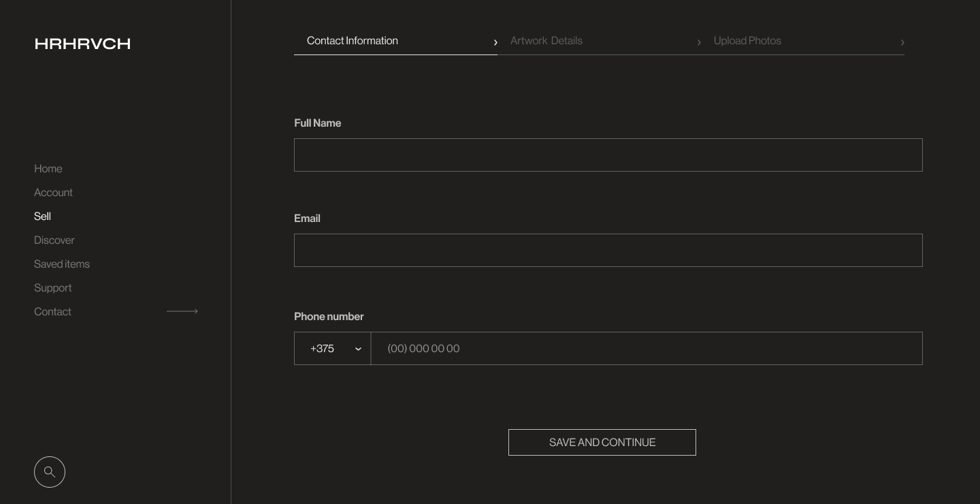Screen dimensions: 980x504
Task: Focus the Full Name input field
Action: point(608,155)
